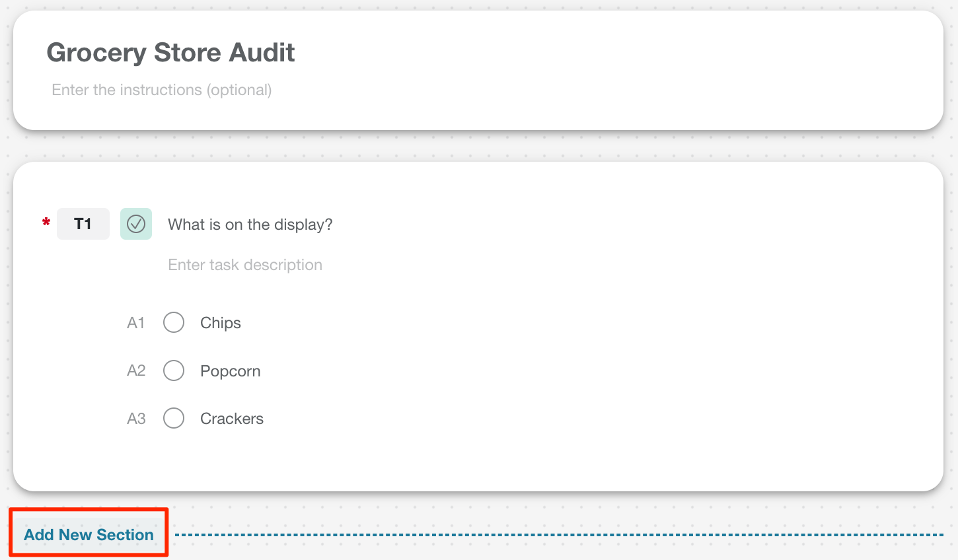Screen dimensions: 958x560
Task: Edit the Popcorn answer text
Action: [x=230, y=371]
